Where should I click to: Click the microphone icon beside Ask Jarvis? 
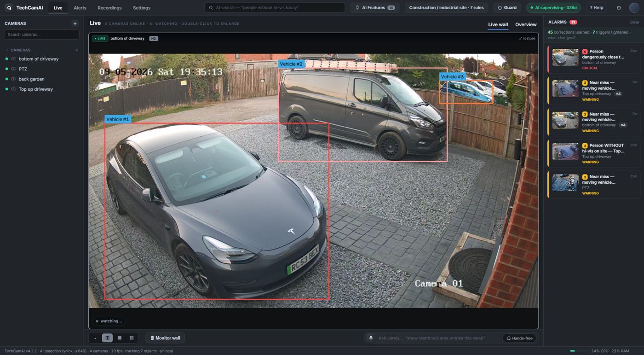coord(371,338)
